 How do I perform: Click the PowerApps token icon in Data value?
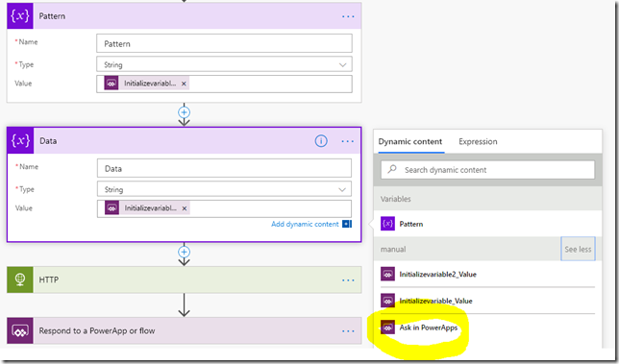(111, 207)
